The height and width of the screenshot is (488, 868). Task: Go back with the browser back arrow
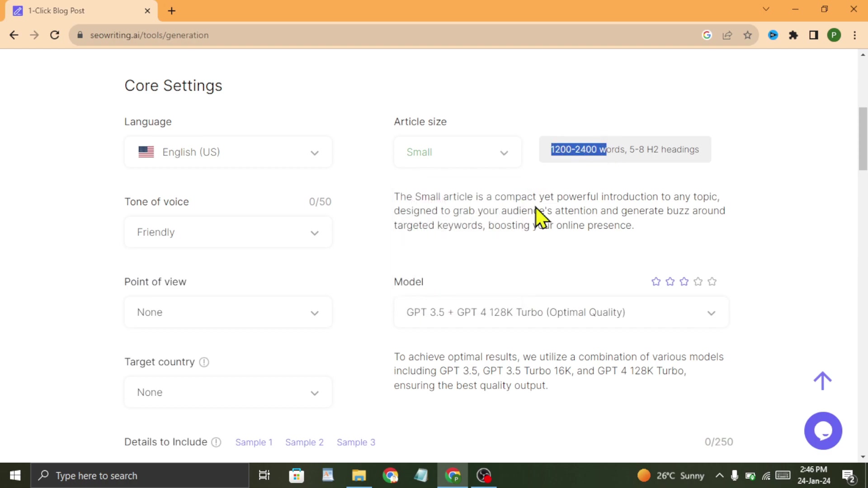pos(14,35)
